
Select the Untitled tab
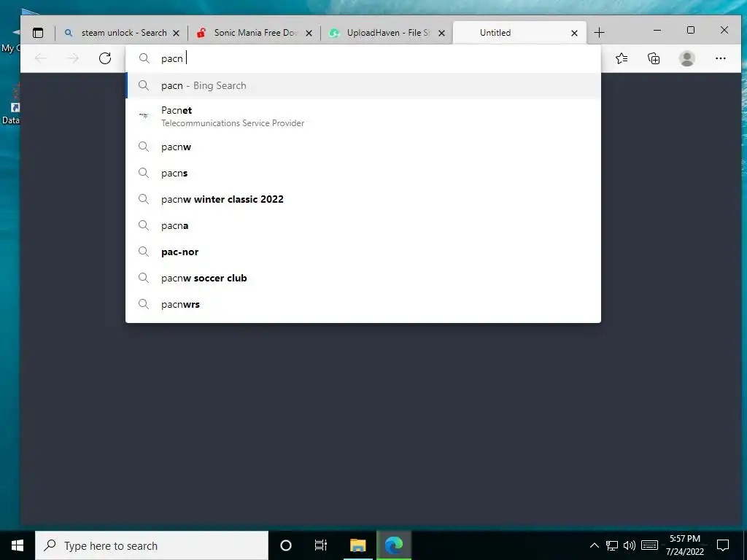click(x=519, y=32)
